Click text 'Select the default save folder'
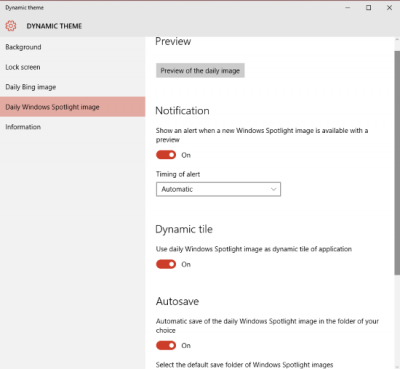Image resolution: width=400 pixels, height=369 pixels. 244,365
